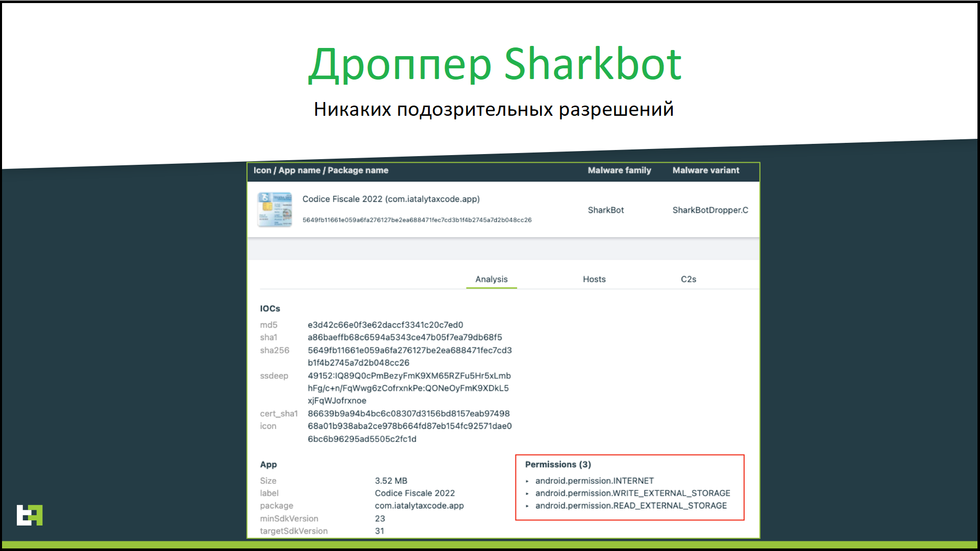
Task: Click the 'ssdeep' row label
Action: click(x=274, y=375)
